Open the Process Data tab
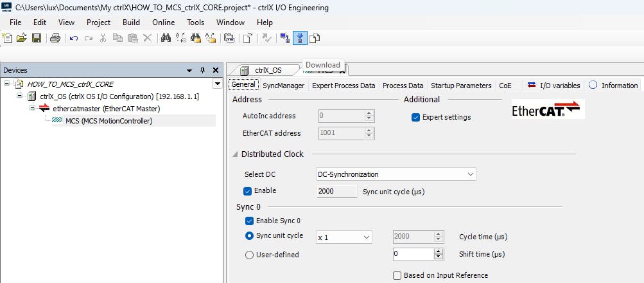Screen dimensions: 644x283 [403, 86]
